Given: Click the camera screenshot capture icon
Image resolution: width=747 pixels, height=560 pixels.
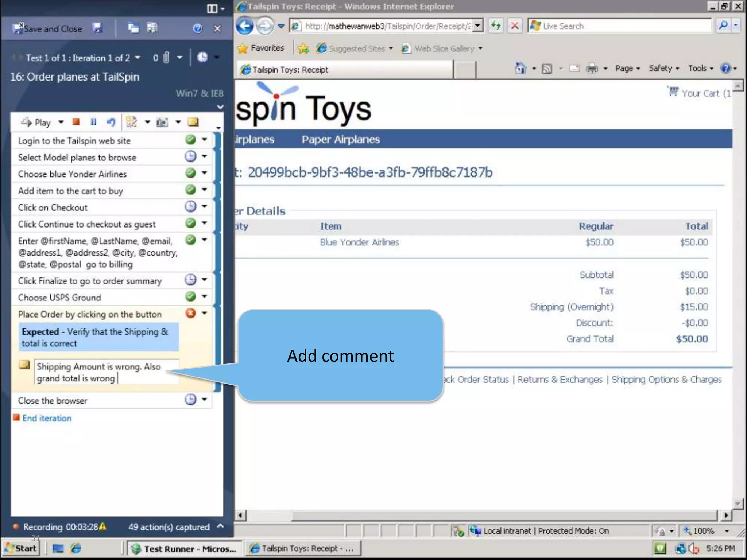Looking at the screenshot, I should [x=162, y=122].
